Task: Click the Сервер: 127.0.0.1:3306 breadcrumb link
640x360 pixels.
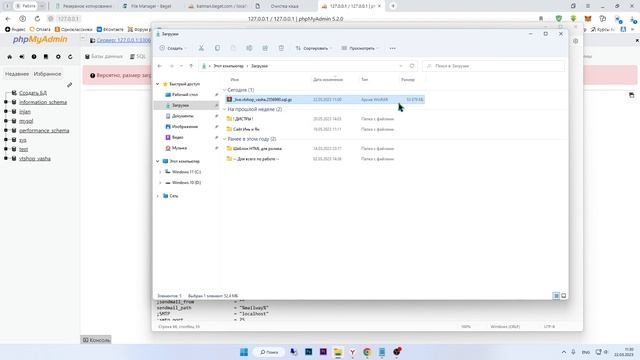Action: coord(123,40)
